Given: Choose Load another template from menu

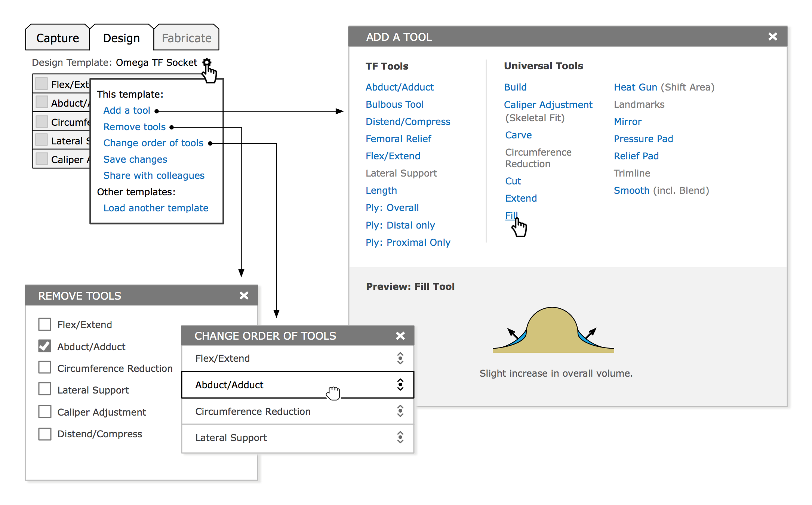Looking at the screenshot, I should (156, 208).
